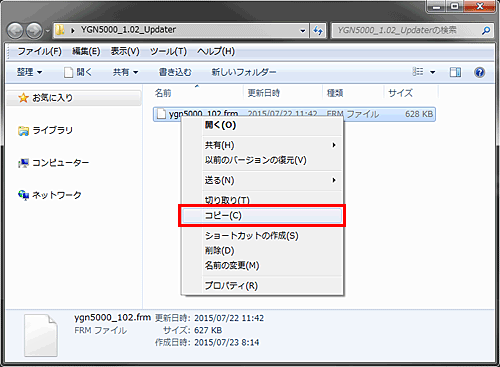Viewport: 500px width, 367px height.
Task: Open the 整理 dropdown in toolbar
Action: click(30, 72)
